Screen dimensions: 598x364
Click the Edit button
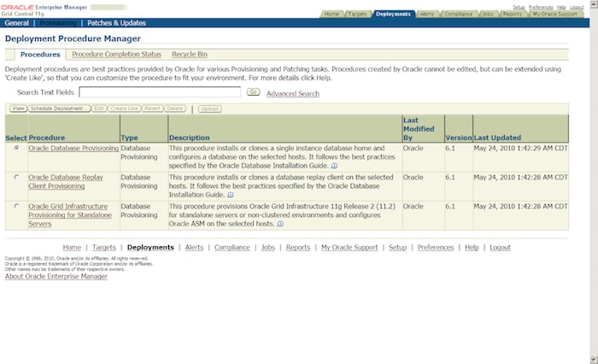99,109
